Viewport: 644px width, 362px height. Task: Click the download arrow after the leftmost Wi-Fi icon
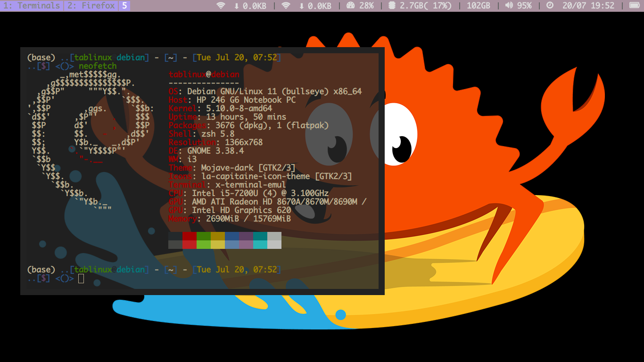pyautogui.click(x=237, y=6)
